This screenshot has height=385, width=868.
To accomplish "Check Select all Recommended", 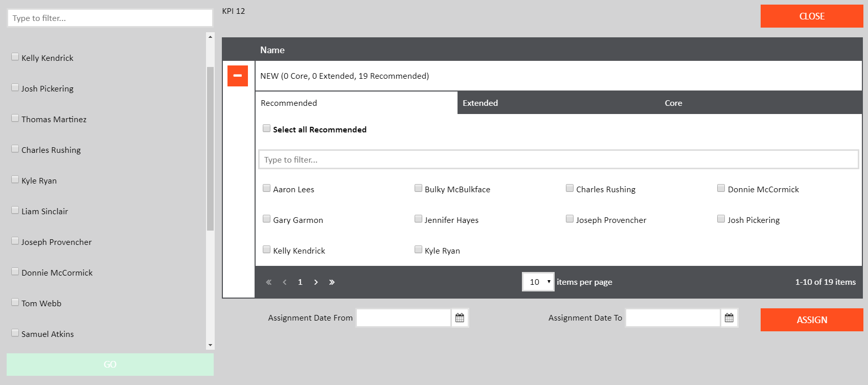I will click(x=267, y=129).
